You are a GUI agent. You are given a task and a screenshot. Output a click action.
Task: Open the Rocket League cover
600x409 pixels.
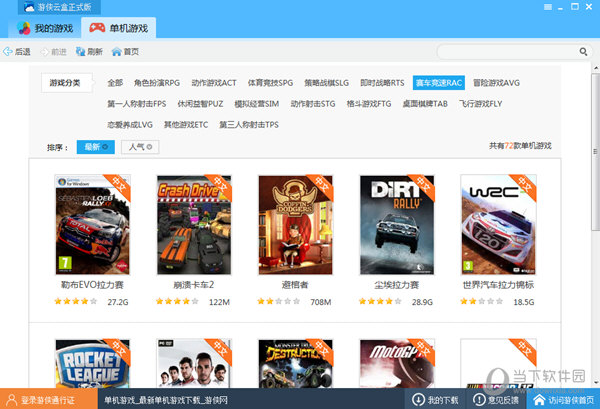tap(93, 363)
